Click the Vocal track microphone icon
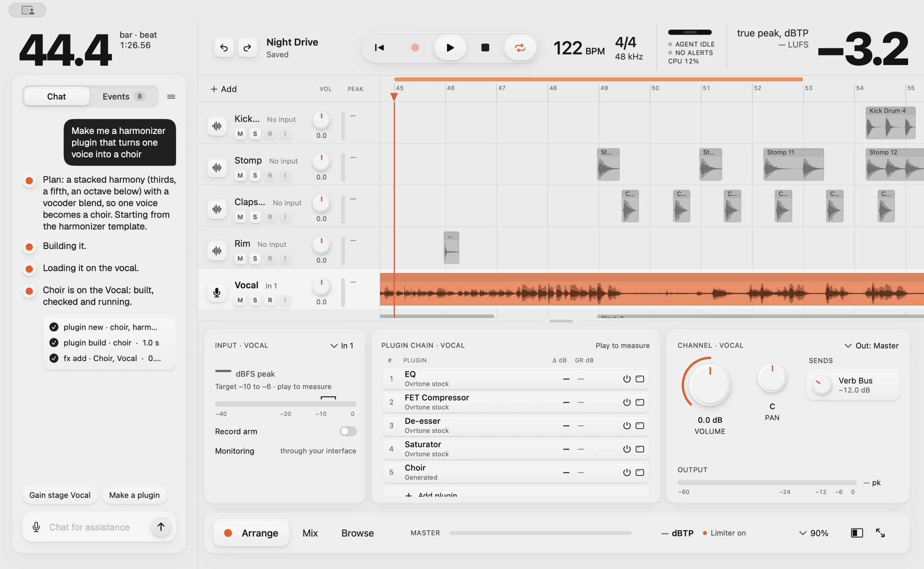The image size is (924, 569). 217,292
